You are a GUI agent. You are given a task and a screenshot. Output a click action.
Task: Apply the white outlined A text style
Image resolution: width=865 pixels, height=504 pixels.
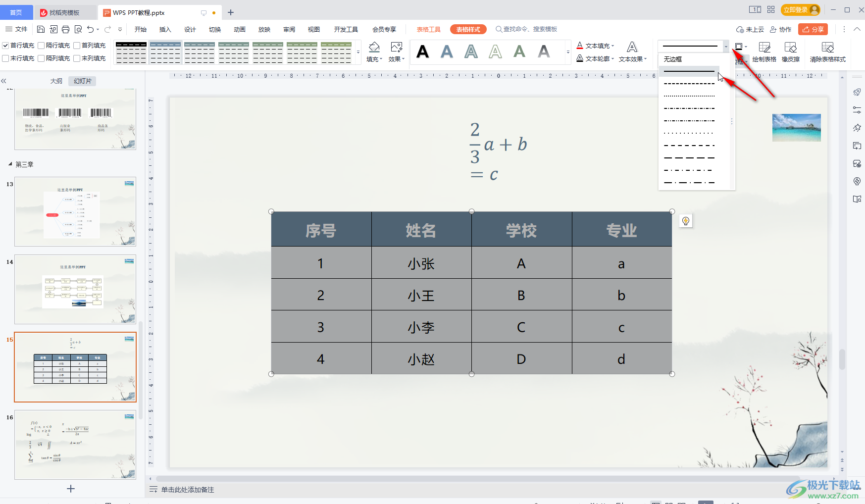point(495,51)
